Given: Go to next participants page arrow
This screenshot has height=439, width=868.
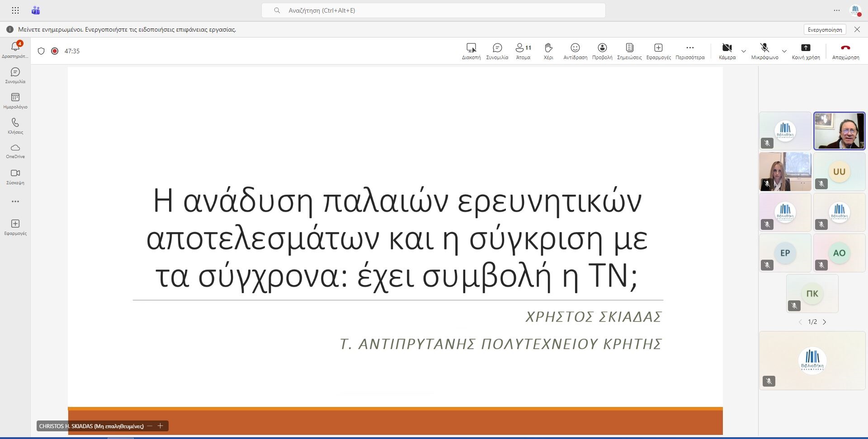Looking at the screenshot, I should (825, 322).
